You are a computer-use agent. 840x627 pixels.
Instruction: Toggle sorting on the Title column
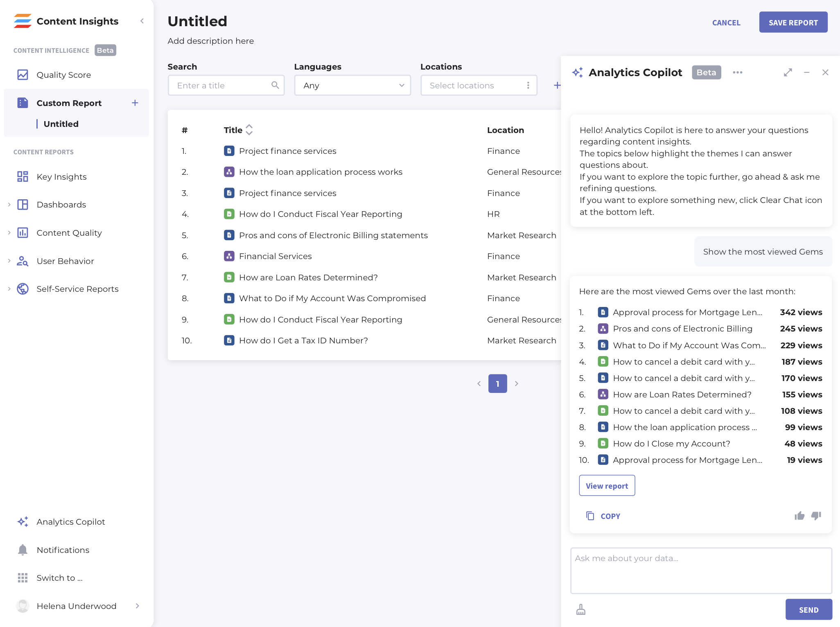point(249,130)
